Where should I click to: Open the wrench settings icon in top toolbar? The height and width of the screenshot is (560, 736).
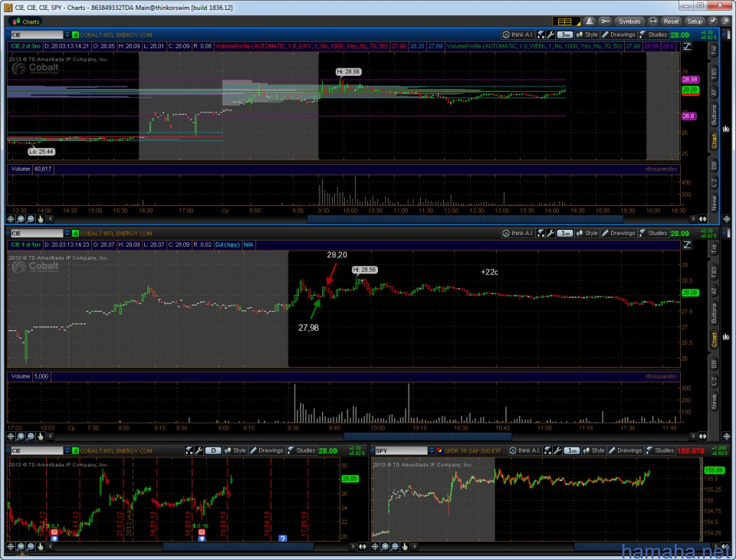605,21
